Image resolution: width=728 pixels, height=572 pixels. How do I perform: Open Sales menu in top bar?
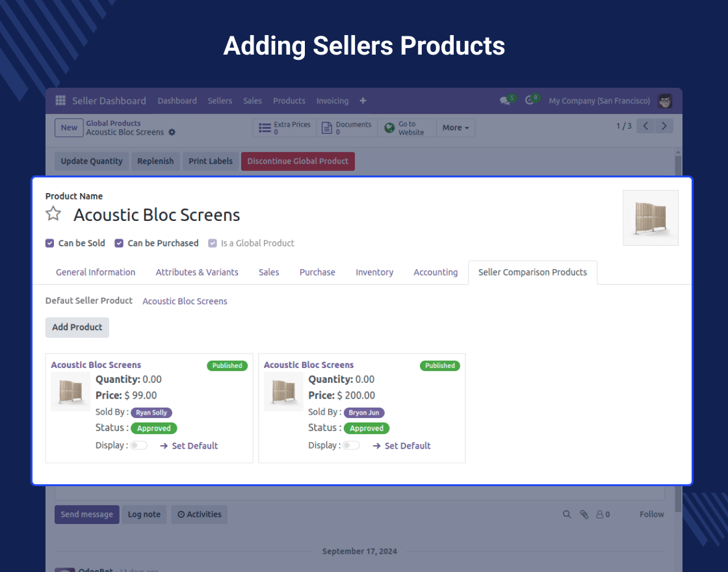pos(252,101)
